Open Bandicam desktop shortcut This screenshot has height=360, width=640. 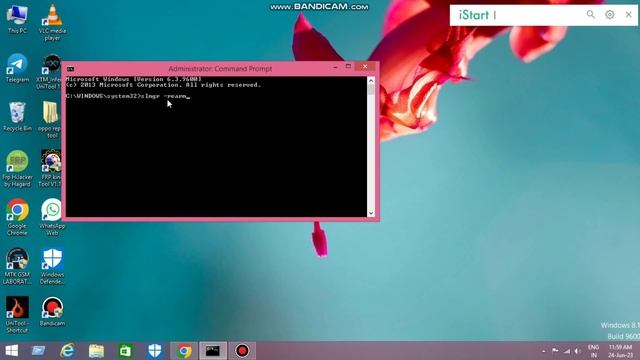pos(52,311)
